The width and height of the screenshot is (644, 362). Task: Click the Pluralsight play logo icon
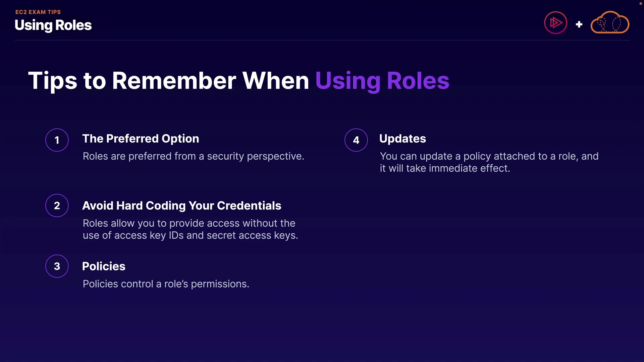(x=555, y=23)
